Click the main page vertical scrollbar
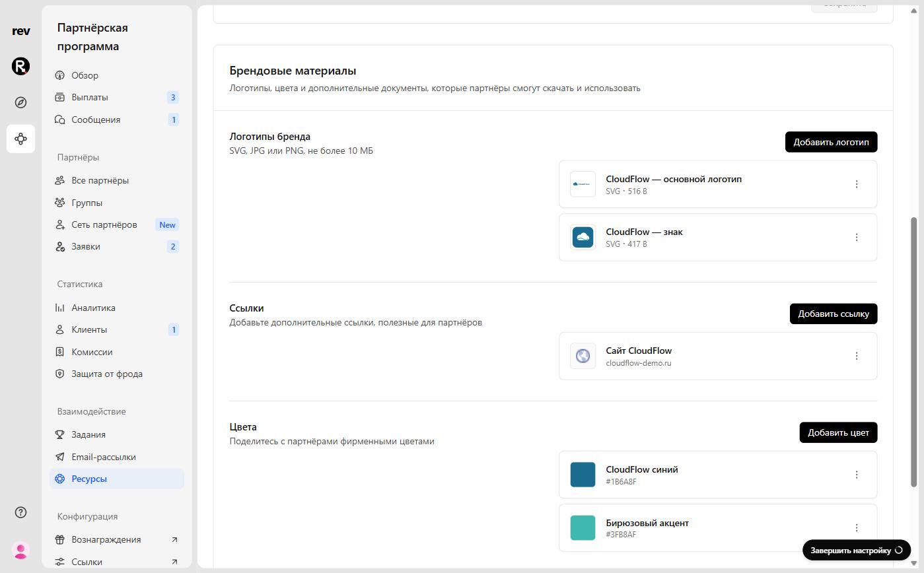This screenshot has height=573, width=924. point(914,352)
